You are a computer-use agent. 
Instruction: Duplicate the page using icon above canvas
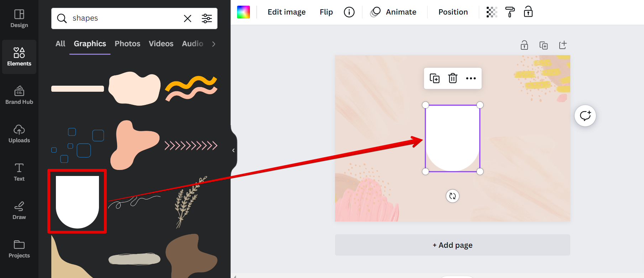point(544,45)
